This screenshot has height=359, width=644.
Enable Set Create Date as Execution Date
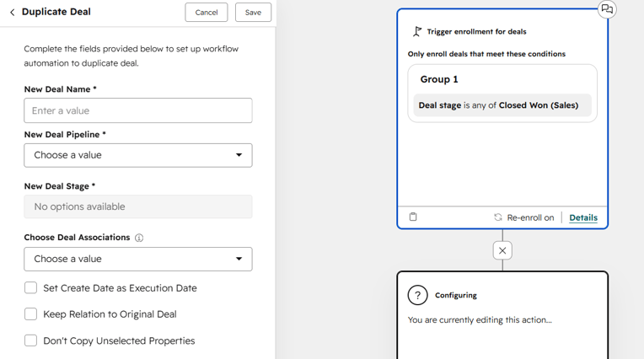31,288
